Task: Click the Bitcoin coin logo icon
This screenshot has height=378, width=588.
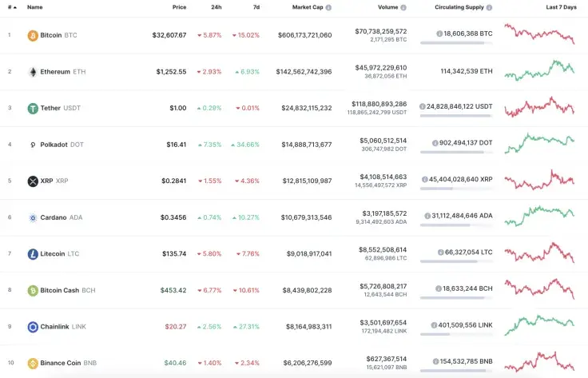Action: (x=33, y=35)
